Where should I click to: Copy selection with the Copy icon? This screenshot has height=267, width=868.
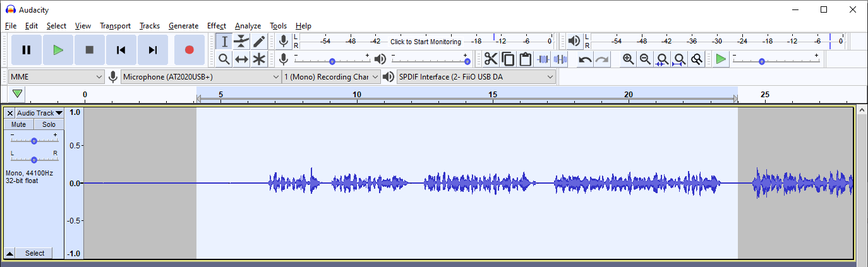click(508, 59)
